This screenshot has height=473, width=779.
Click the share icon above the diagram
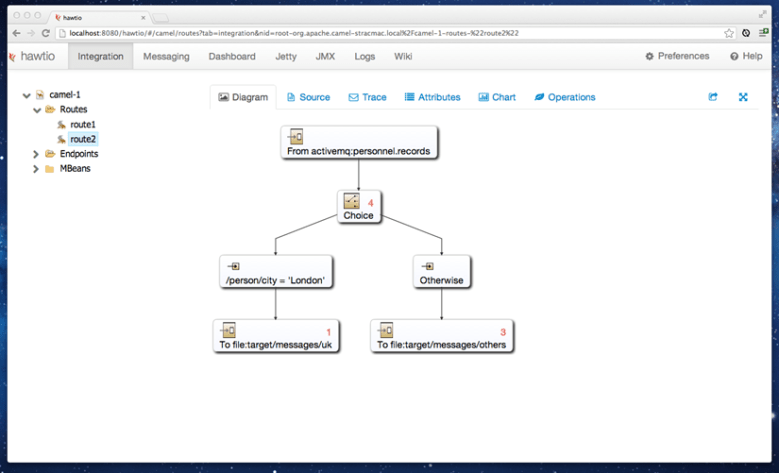point(713,97)
